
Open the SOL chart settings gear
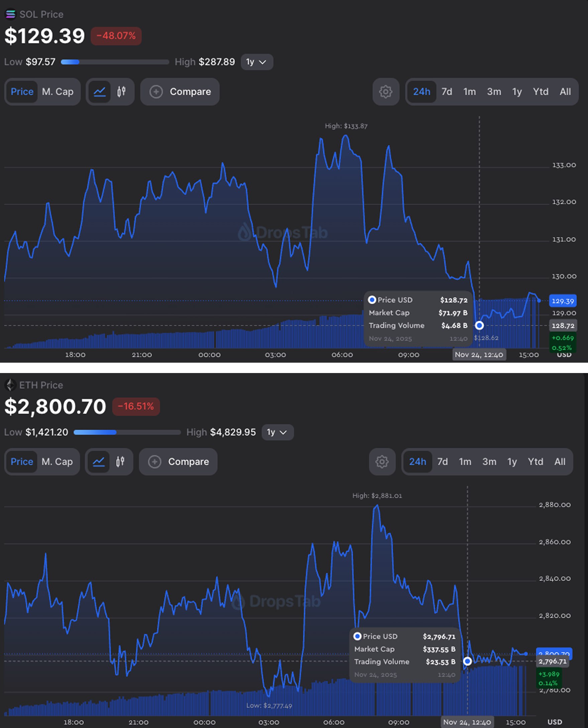tap(385, 92)
